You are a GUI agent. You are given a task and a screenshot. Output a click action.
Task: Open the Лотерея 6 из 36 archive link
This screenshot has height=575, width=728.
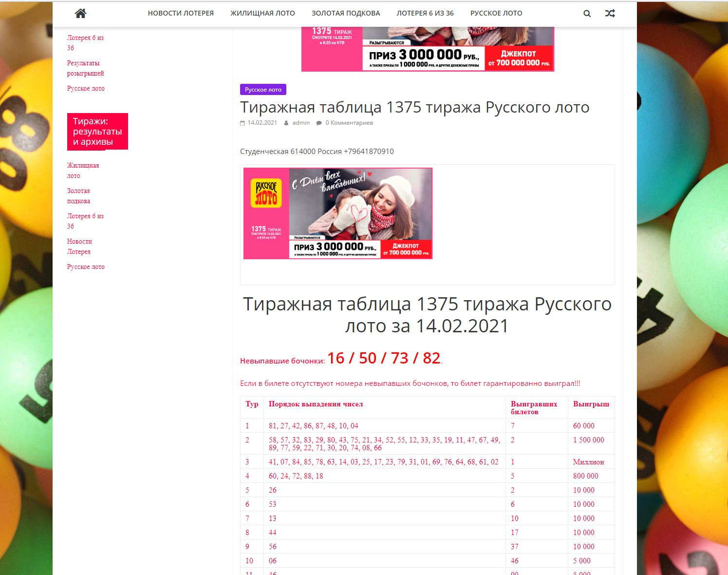[x=85, y=221]
